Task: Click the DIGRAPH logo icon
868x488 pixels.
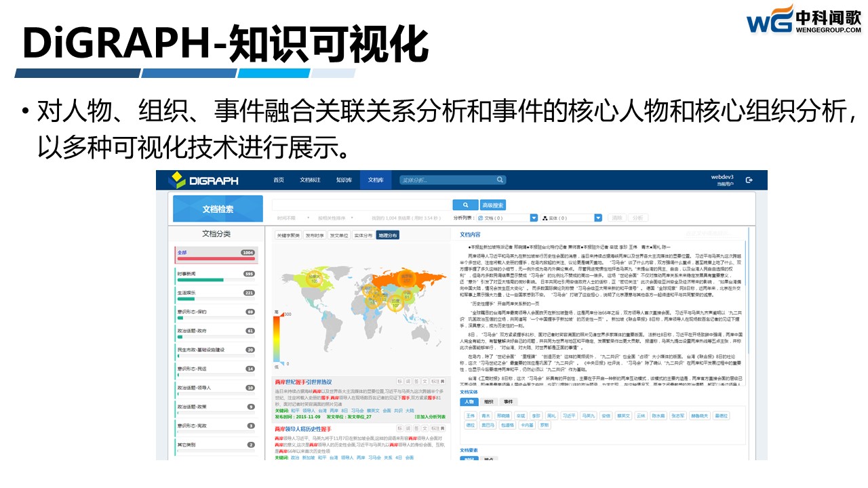Action: (x=177, y=180)
